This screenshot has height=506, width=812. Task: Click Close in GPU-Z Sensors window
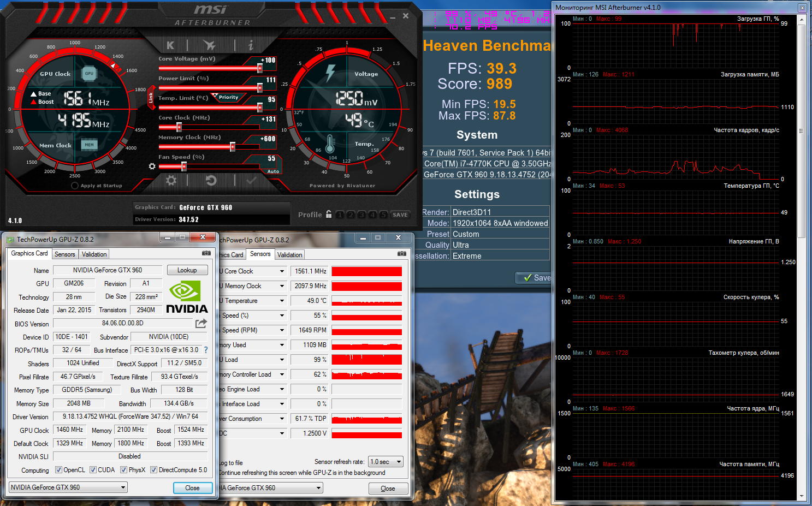(388, 489)
